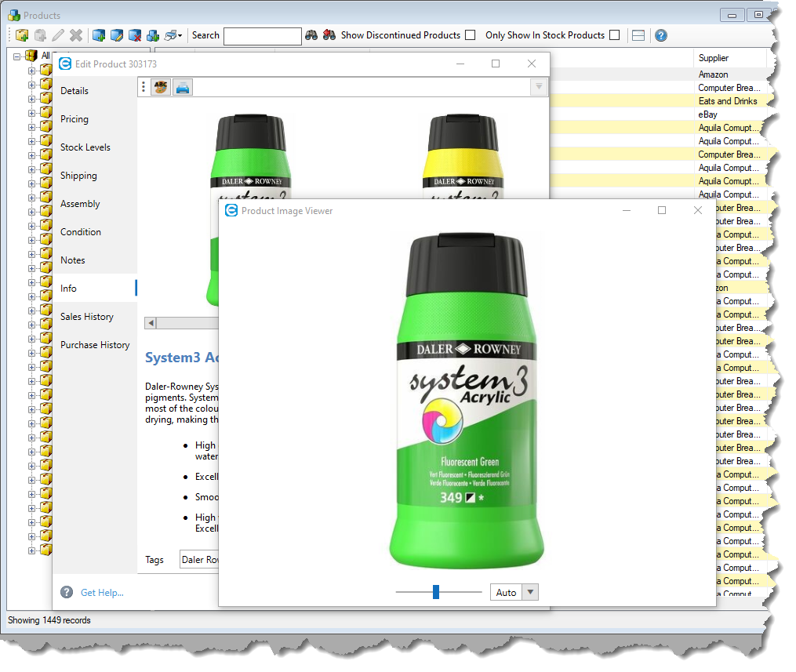Open the Stock Levels tab

point(85,147)
